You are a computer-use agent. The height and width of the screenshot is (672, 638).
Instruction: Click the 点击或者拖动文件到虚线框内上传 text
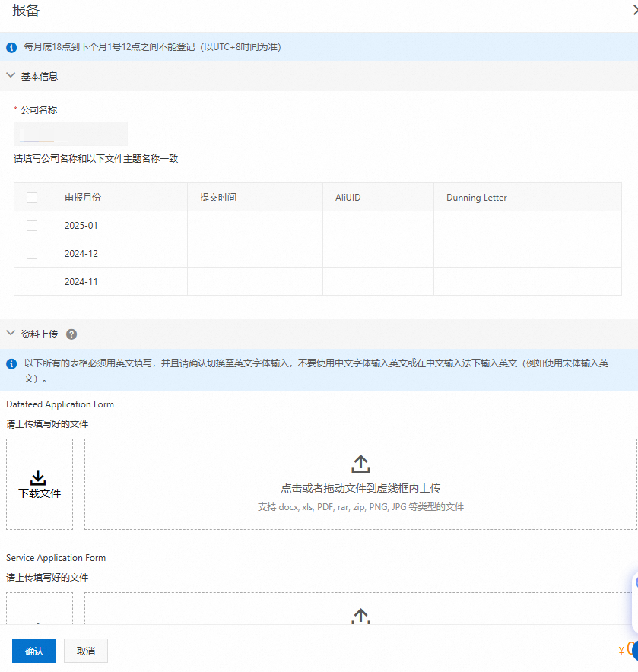coord(360,488)
